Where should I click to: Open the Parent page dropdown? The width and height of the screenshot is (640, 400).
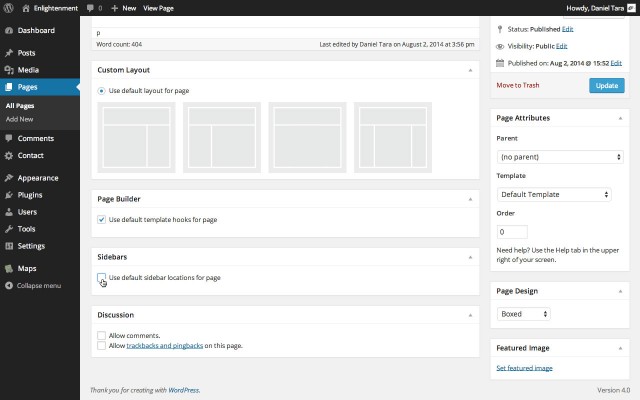coord(560,157)
